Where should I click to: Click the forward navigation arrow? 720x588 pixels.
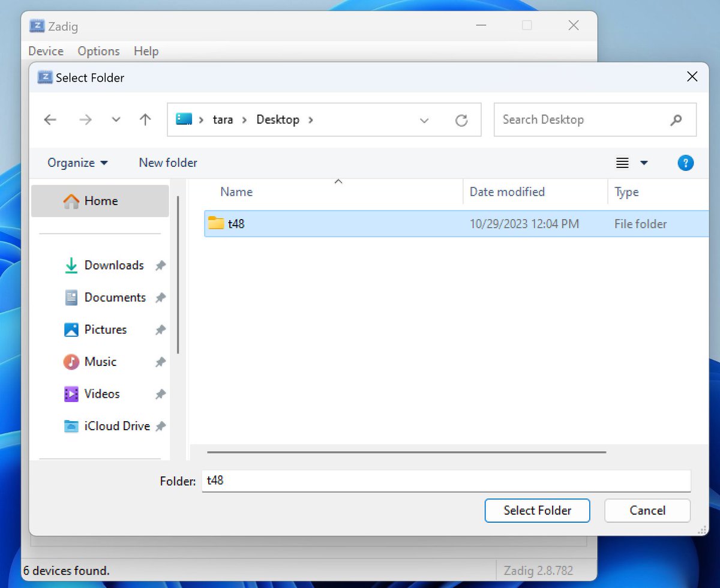[x=86, y=120]
